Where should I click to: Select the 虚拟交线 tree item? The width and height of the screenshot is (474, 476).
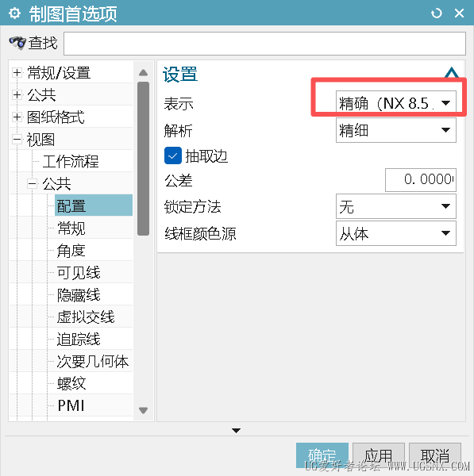pyautogui.click(x=86, y=317)
